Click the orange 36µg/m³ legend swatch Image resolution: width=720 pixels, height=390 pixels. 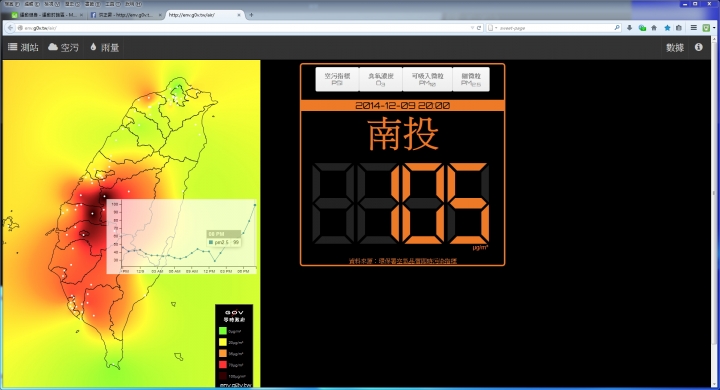click(223, 353)
